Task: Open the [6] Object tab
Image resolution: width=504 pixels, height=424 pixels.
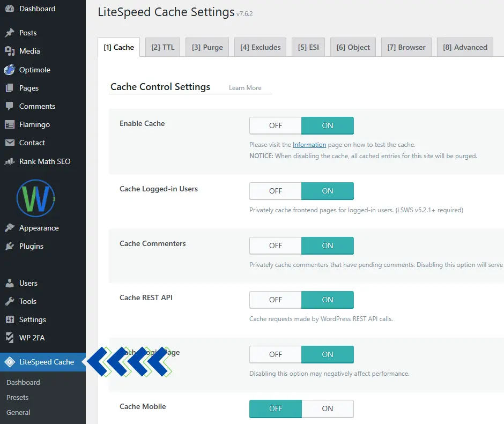Action: pos(353,47)
